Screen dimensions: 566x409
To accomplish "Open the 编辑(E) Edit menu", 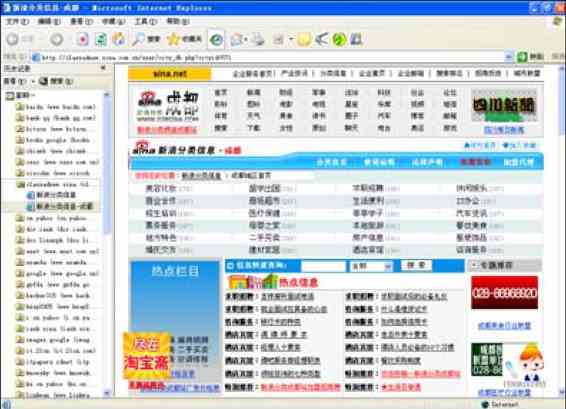I will tap(49, 22).
